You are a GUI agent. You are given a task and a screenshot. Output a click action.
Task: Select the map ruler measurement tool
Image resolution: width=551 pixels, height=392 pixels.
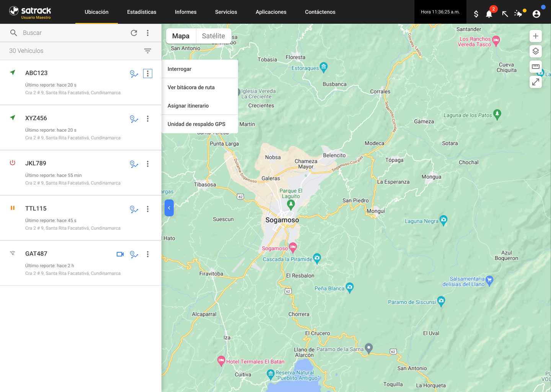[x=536, y=67]
